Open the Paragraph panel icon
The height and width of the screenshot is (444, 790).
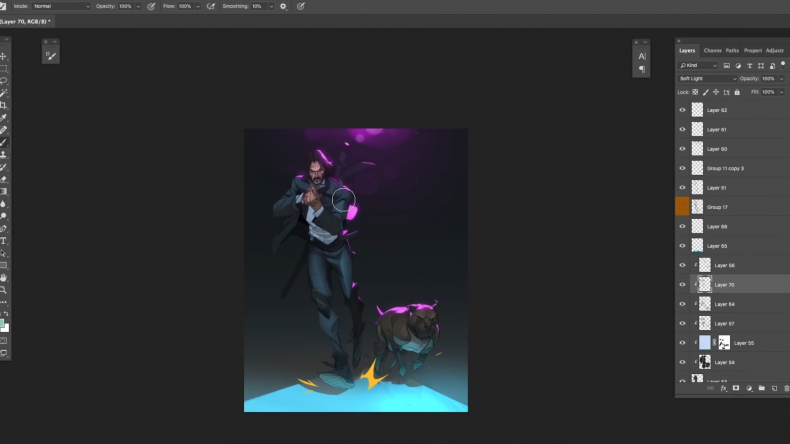[x=641, y=69]
